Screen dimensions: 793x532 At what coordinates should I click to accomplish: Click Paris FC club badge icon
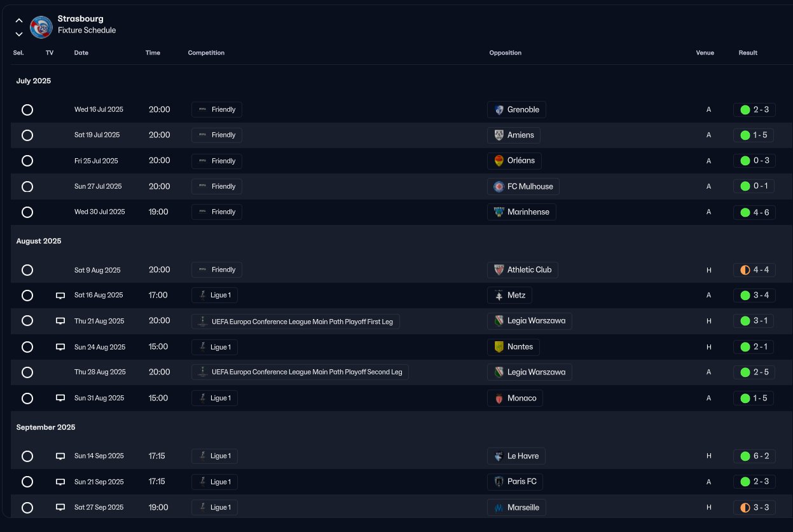(x=499, y=482)
